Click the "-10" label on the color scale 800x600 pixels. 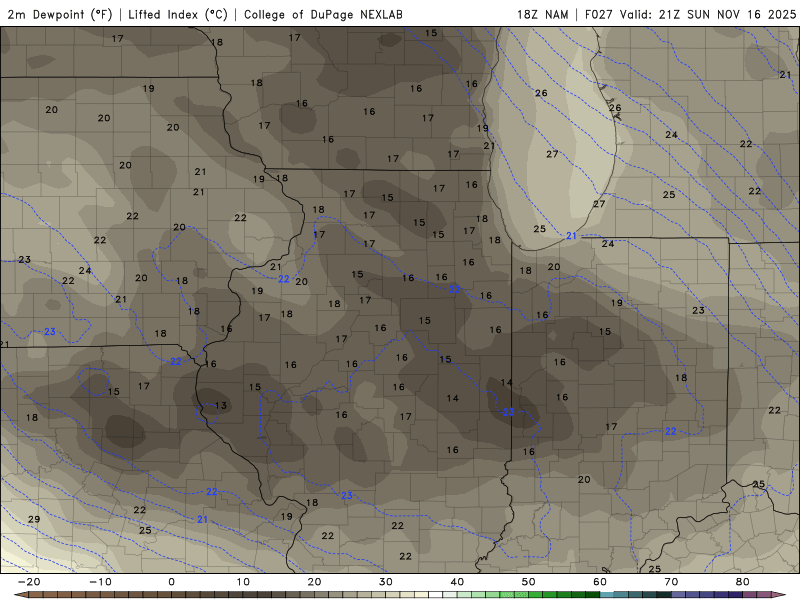[100, 582]
